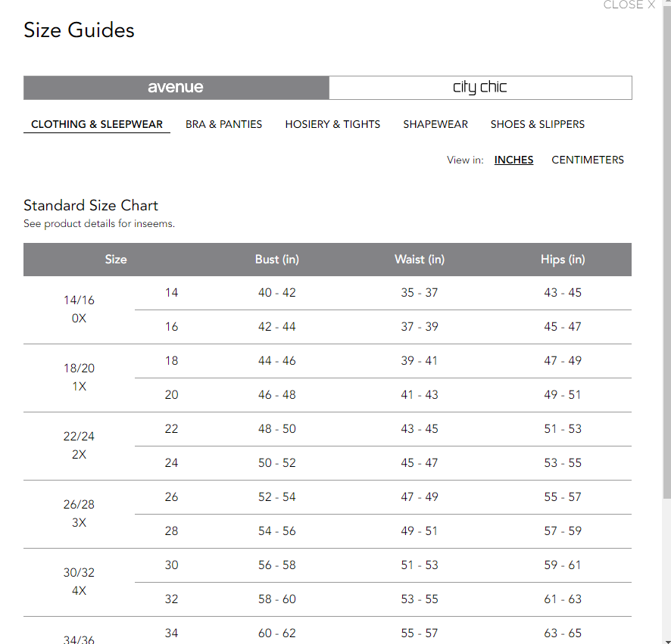Click size 34 in the table

(x=172, y=633)
